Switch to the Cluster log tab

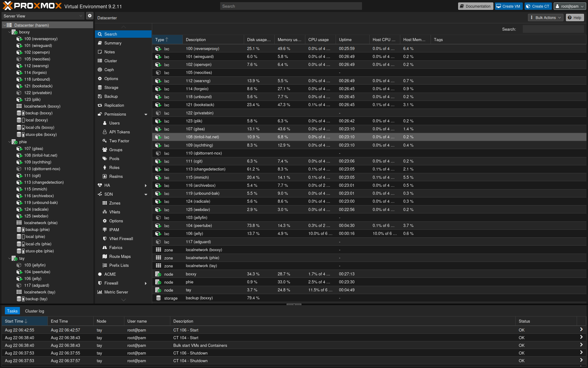click(35, 311)
